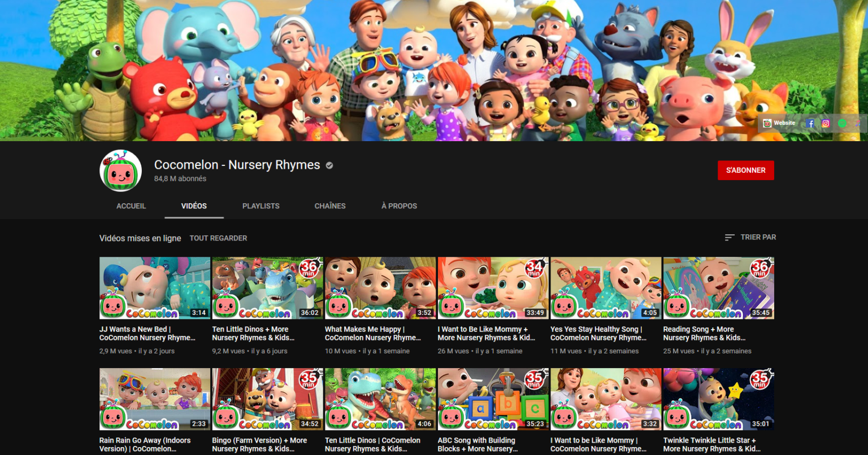Click the verified checkmark badge beside channel name
The width and height of the screenshot is (868, 455).
pos(329,165)
